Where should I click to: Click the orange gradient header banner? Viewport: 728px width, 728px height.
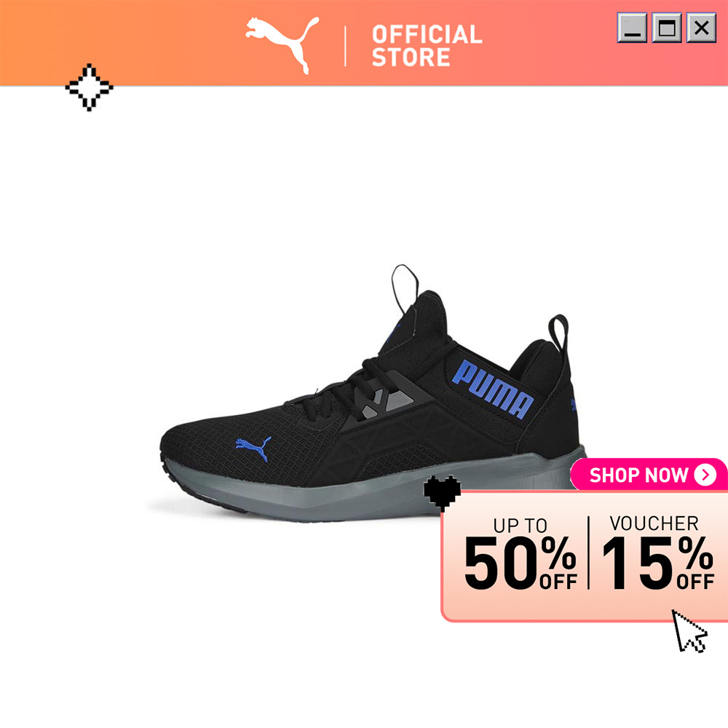coord(364,43)
